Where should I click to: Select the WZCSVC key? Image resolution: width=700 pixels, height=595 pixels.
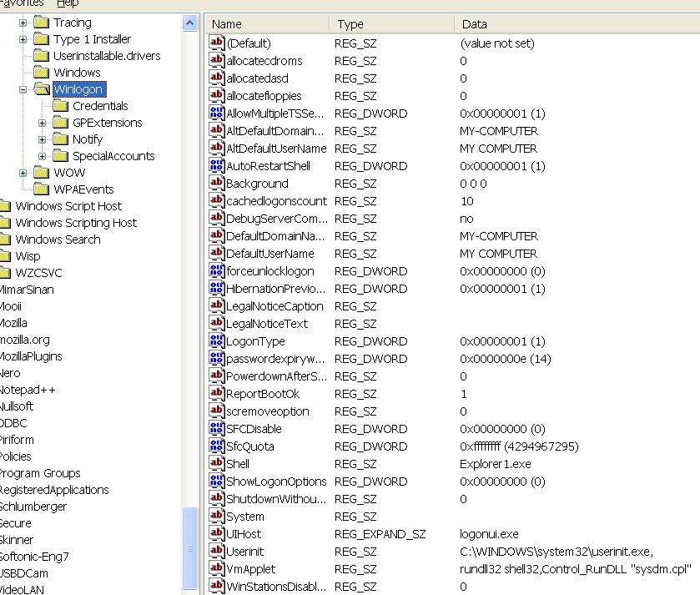click(x=38, y=273)
